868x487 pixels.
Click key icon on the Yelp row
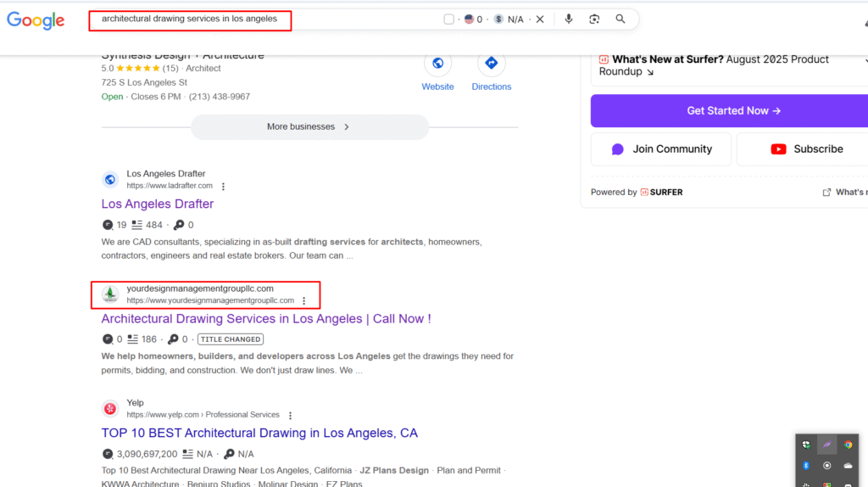[x=229, y=454]
